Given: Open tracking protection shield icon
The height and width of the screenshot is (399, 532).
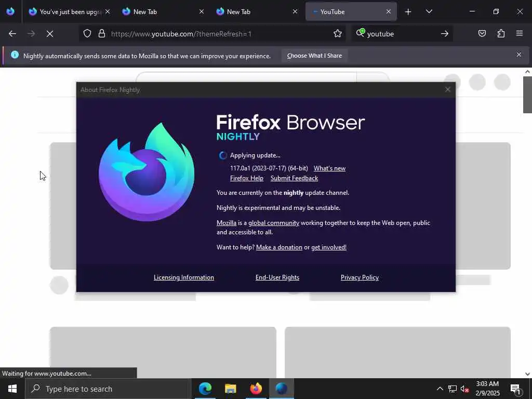Looking at the screenshot, I should pyautogui.click(x=87, y=34).
